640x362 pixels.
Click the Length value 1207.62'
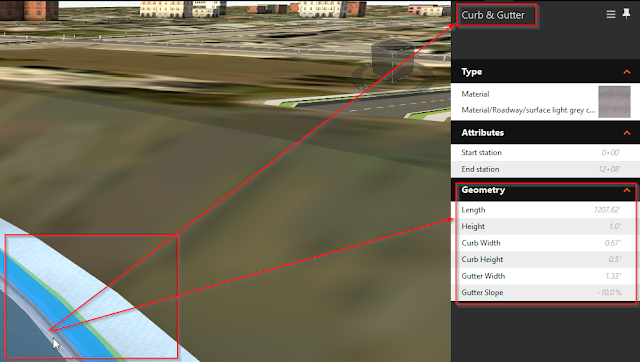point(607,210)
